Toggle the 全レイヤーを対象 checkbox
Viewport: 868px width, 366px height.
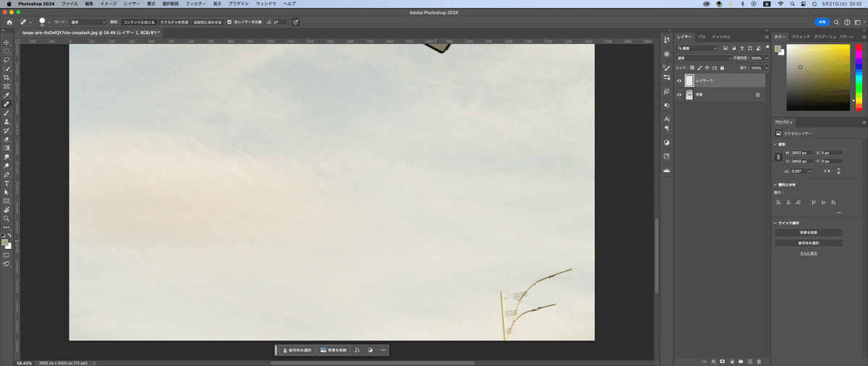229,22
